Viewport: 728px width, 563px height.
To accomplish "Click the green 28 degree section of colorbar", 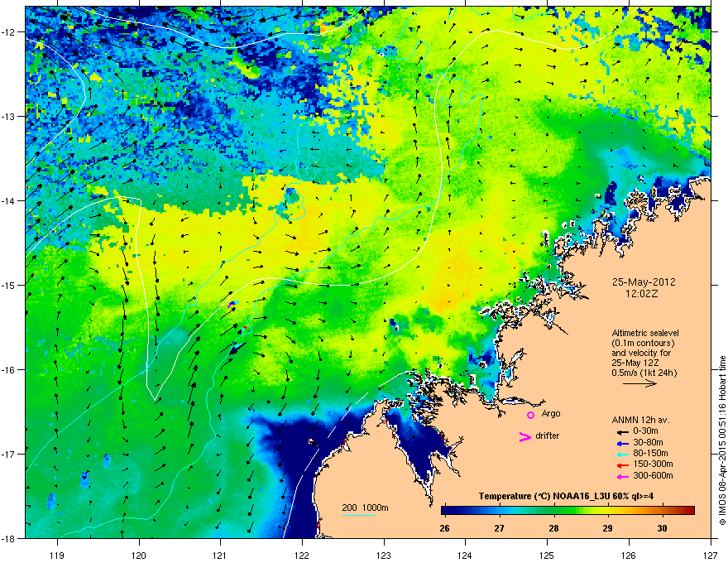I will point(554,511).
